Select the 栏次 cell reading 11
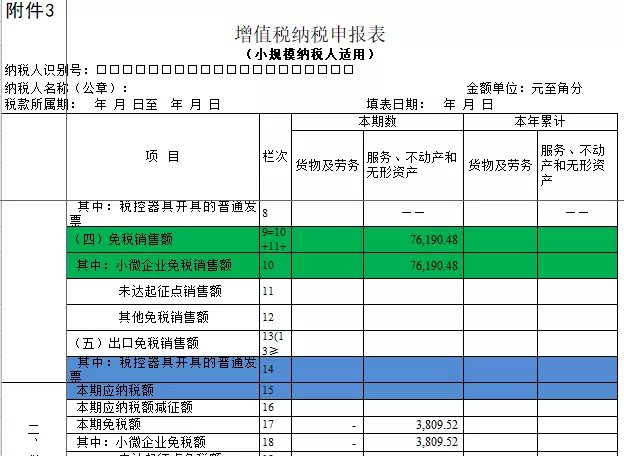Screen dimensions: 624x456 [275, 292]
